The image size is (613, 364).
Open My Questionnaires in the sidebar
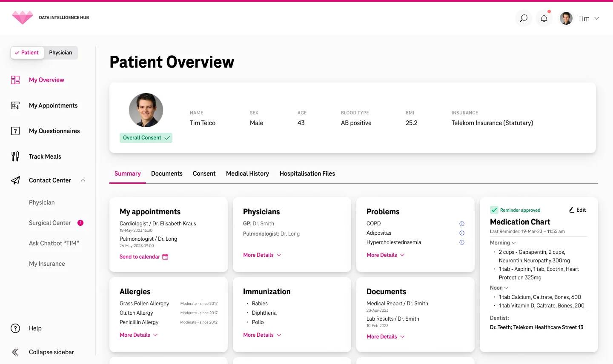tap(54, 131)
